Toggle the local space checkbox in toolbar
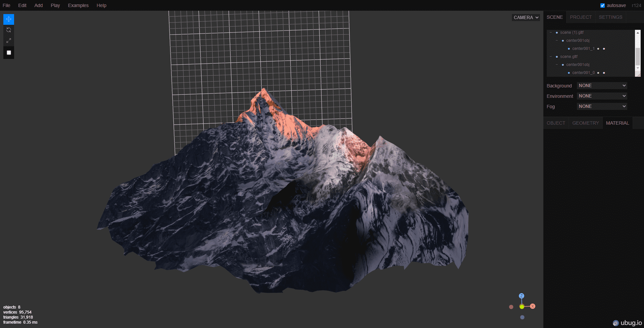The width and height of the screenshot is (644, 328). click(9, 53)
